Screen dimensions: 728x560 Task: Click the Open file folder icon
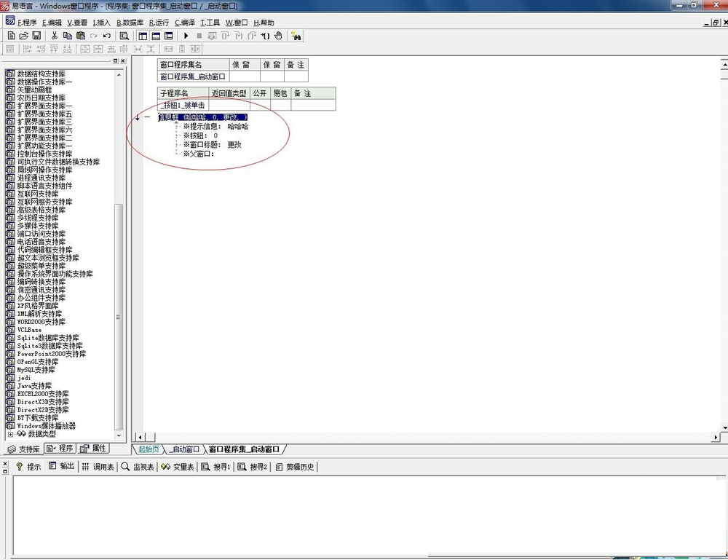click(x=24, y=36)
